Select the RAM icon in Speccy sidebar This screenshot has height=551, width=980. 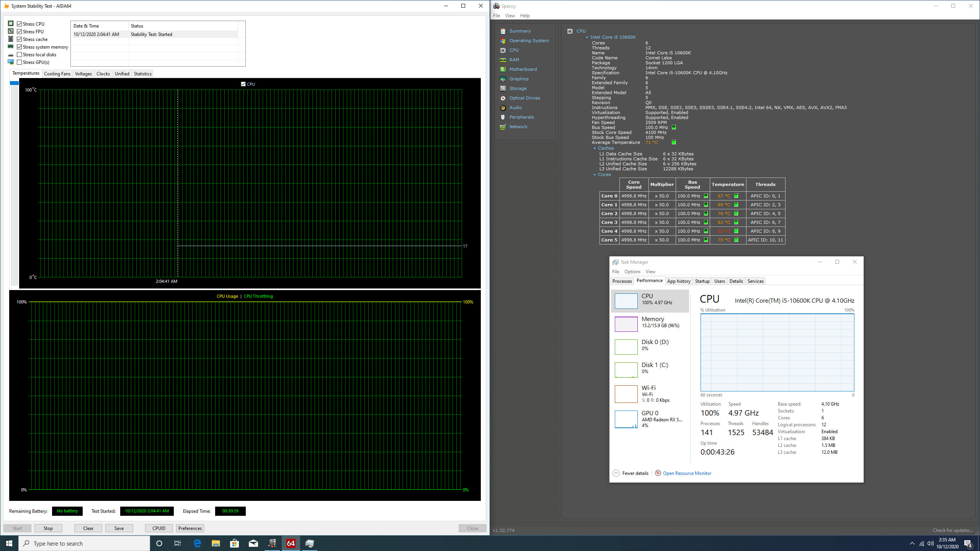503,60
